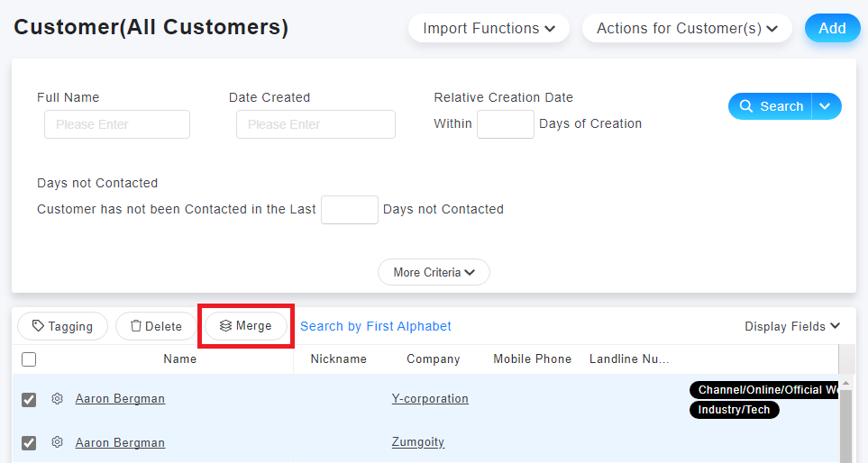Uncheck the Y-corporation Aaron Bergman row checkbox
Image resolution: width=868 pixels, height=463 pixels.
coord(29,399)
